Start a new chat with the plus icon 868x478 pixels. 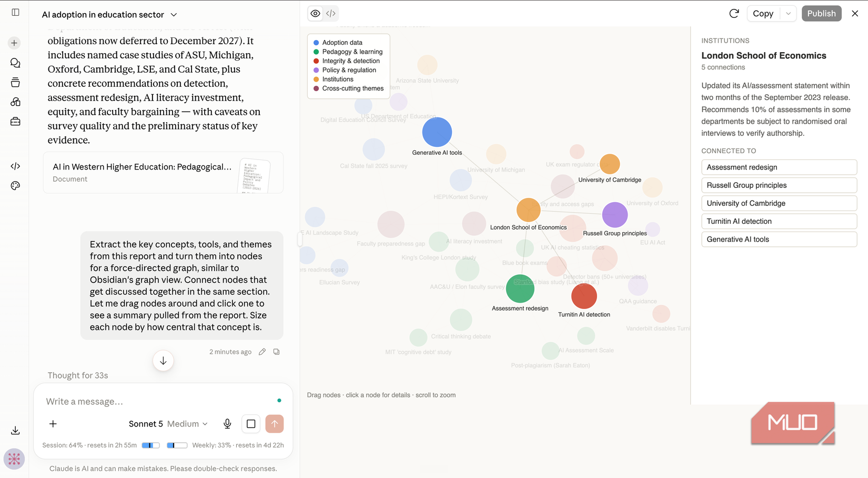[x=15, y=43]
